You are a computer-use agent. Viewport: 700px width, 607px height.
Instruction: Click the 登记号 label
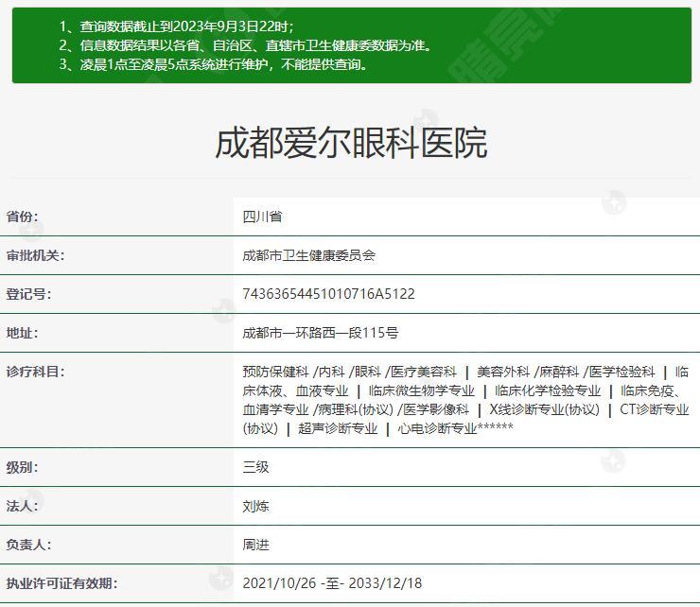28,295
